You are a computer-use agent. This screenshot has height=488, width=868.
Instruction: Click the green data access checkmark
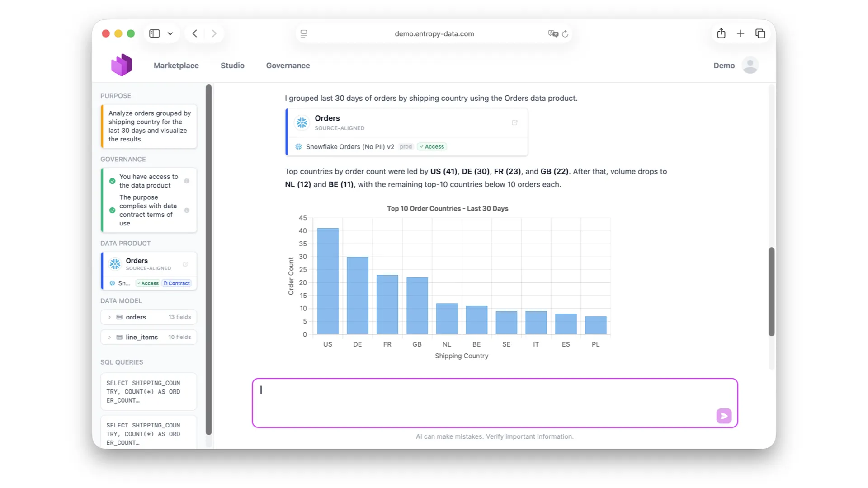[x=112, y=181]
